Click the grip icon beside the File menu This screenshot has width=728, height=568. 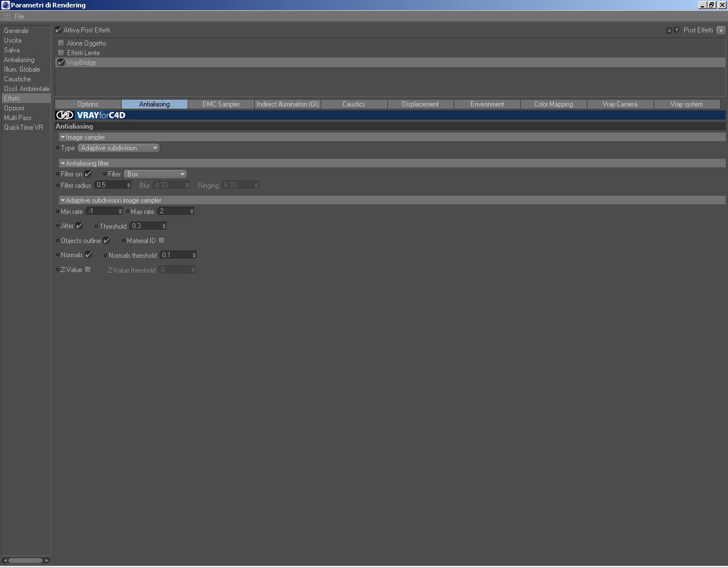click(7, 17)
